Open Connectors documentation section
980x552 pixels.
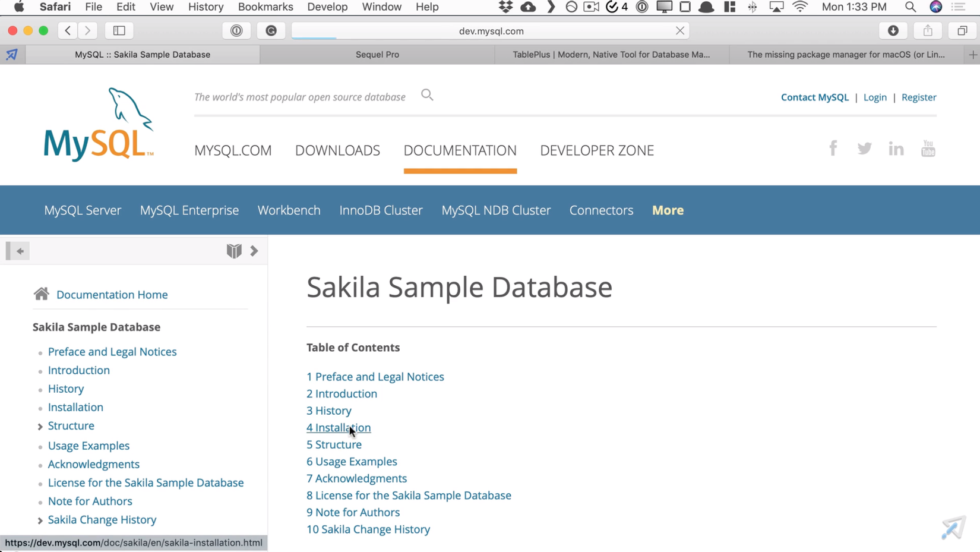tap(601, 210)
